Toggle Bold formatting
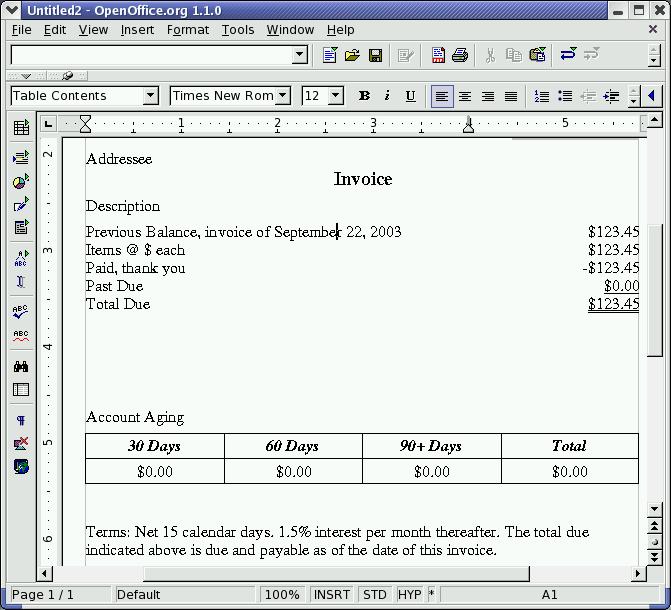 click(364, 96)
